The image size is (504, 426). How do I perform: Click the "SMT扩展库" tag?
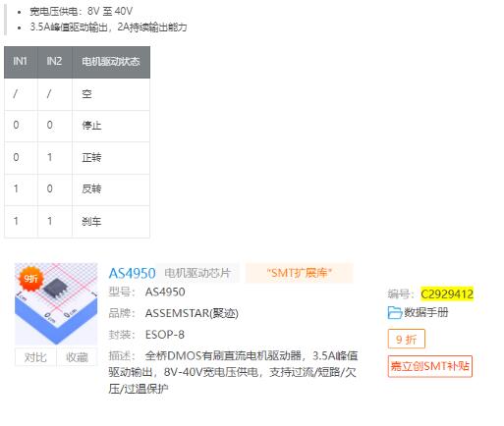click(300, 273)
